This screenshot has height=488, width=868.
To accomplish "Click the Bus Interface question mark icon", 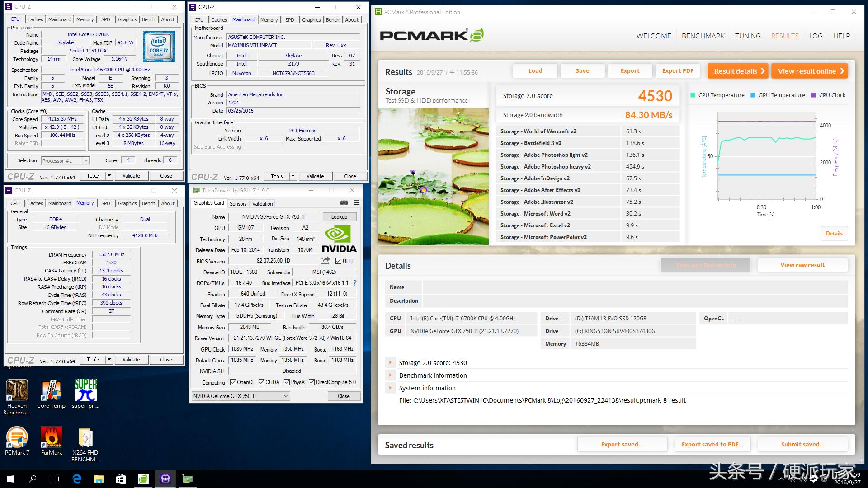I will point(355,283).
